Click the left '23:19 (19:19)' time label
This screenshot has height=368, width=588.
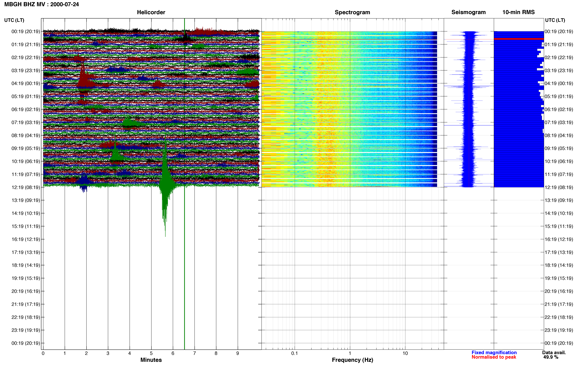pyautogui.click(x=26, y=330)
